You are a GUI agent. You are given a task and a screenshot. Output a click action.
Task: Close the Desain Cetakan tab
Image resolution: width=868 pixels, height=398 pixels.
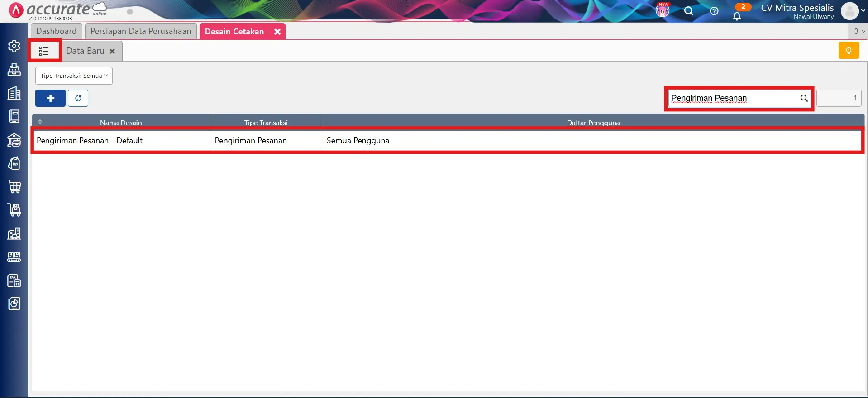click(x=277, y=32)
